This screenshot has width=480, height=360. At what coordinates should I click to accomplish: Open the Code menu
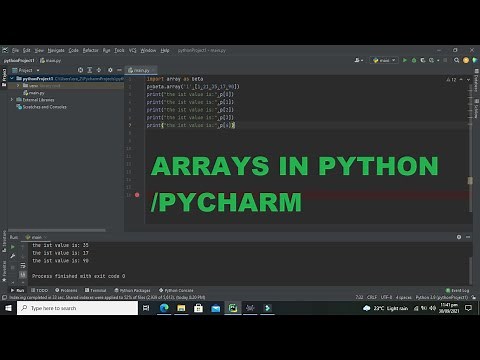(73, 50)
